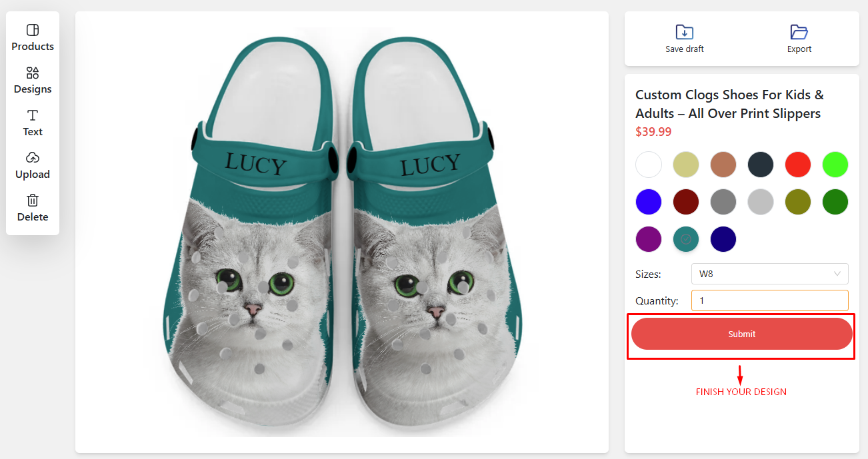The width and height of the screenshot is (868, 459).
Task: Open the Upload tool
Action: [x=32, y=165]
